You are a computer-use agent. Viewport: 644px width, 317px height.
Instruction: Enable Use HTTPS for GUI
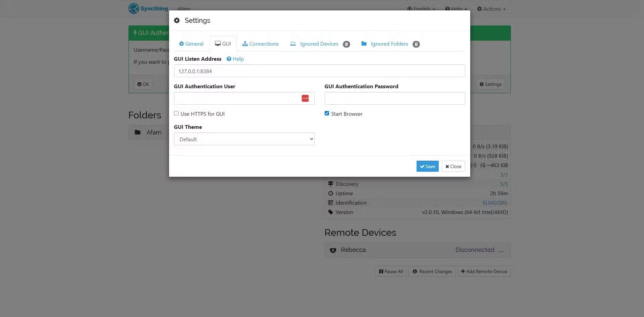click(176, 113)
